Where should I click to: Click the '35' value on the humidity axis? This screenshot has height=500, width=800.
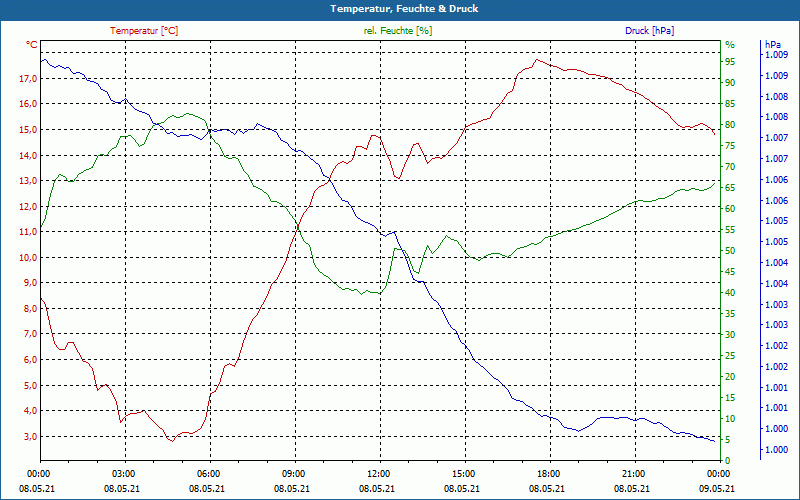(x=730, y=314)
